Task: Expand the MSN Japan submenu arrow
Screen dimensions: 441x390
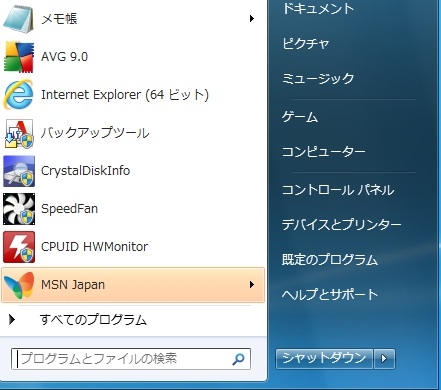Action: 252,285
